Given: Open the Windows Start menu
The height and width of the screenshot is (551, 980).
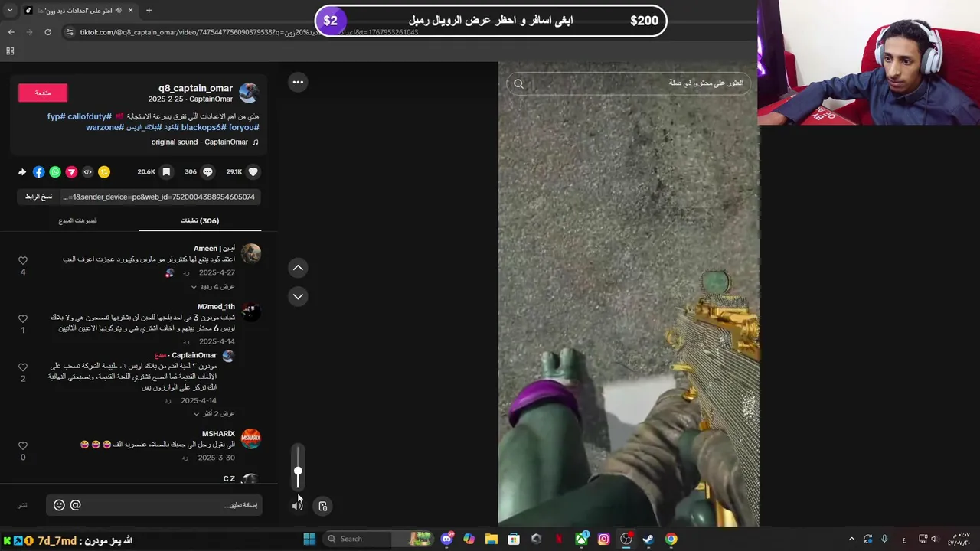Looking at the screenshot, I should click(309, 539).
